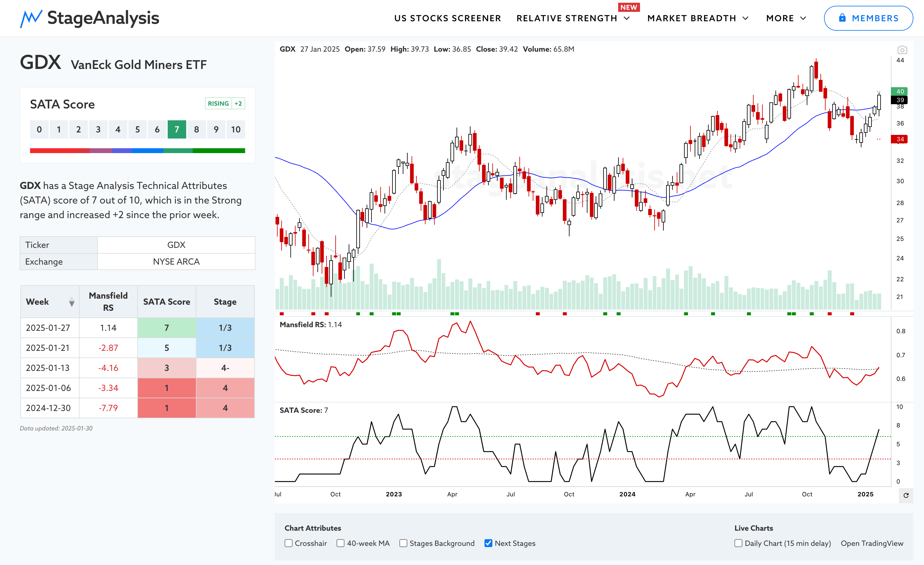924x565 pixels.
Task: Click the 2025-01-06 week cell
Action: pyautogui.click(x=50, y=388)
